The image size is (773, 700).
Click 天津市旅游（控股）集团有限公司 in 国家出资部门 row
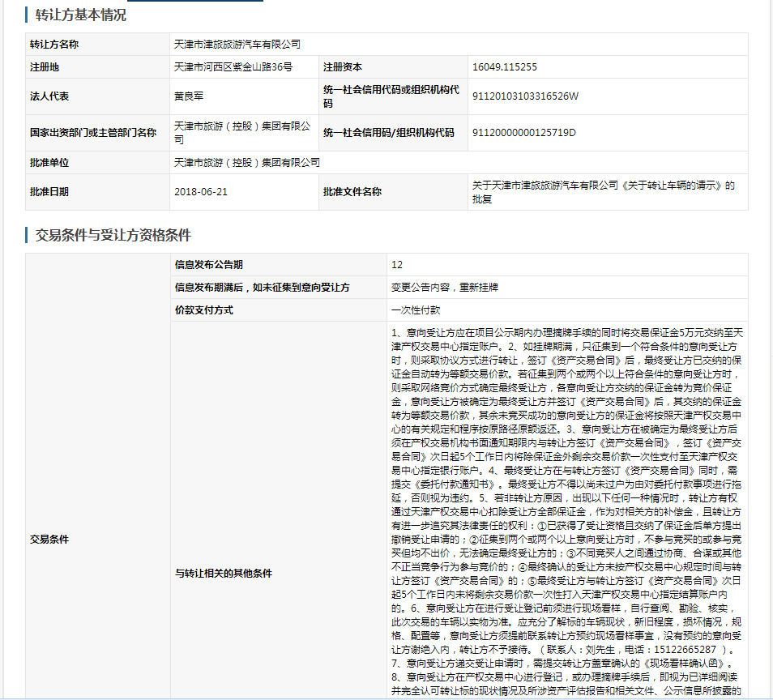(242, 133)
